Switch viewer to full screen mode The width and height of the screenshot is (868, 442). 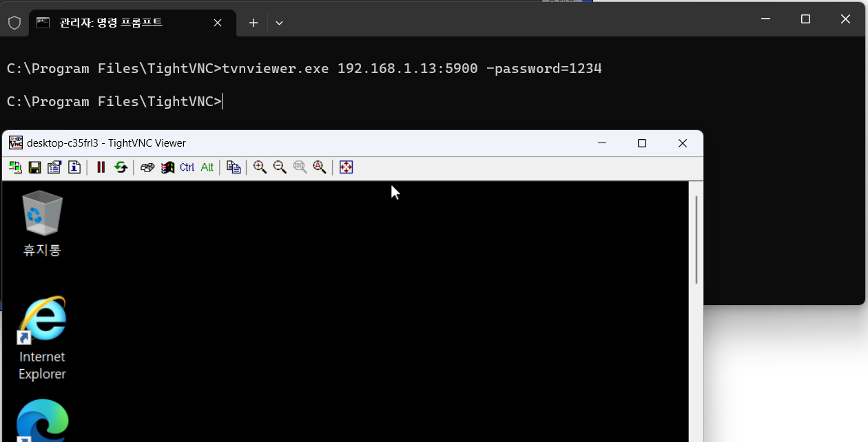point(346,167)
